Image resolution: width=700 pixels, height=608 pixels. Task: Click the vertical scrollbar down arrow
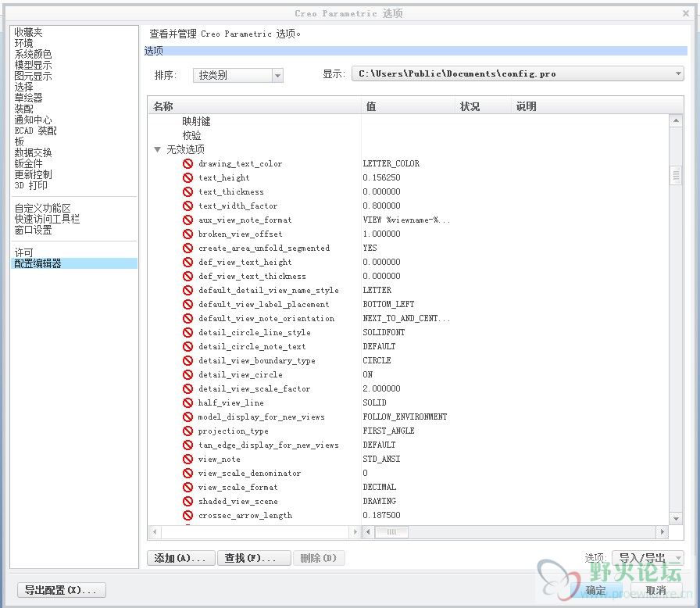coord(676,518)
